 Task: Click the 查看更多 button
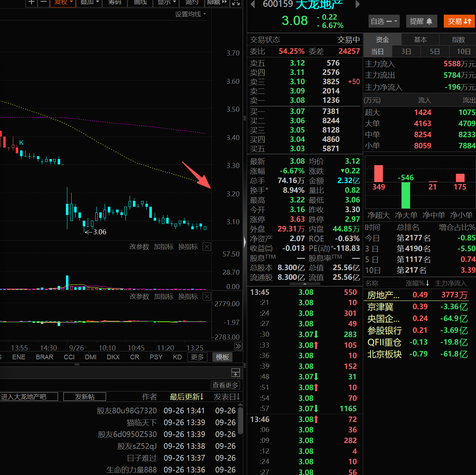[225, 385]
